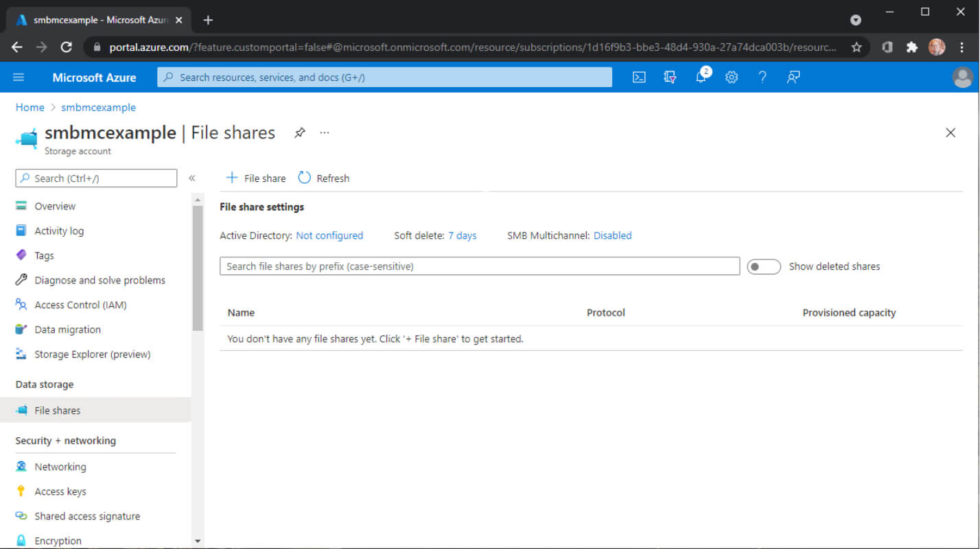Open Active Directory Not configured link
This screenshot has height=549, width=980.
point(329,235)
